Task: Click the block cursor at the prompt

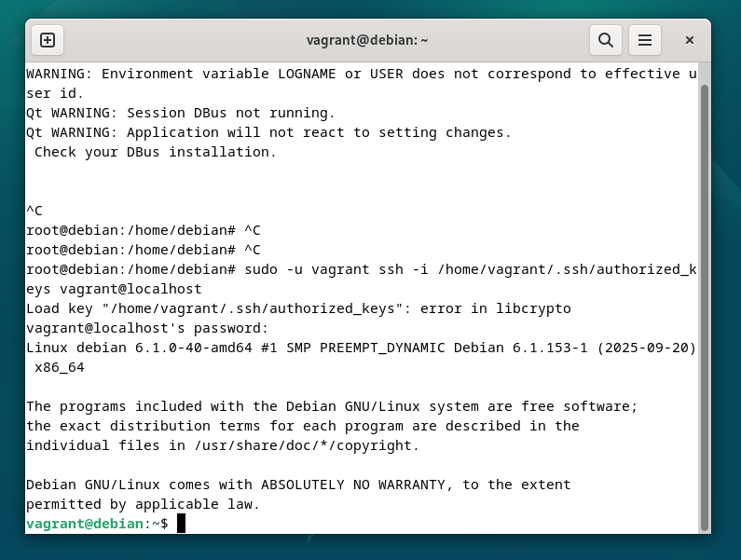Action: click(x=181, y=524)
